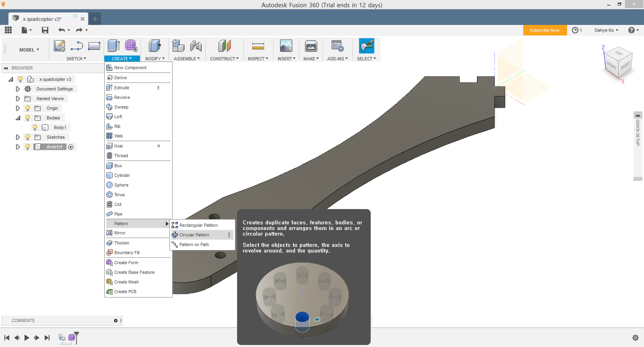Click the Select tool icon
Image resolution: width=644 pixels, height=347 pixels.
366,46
